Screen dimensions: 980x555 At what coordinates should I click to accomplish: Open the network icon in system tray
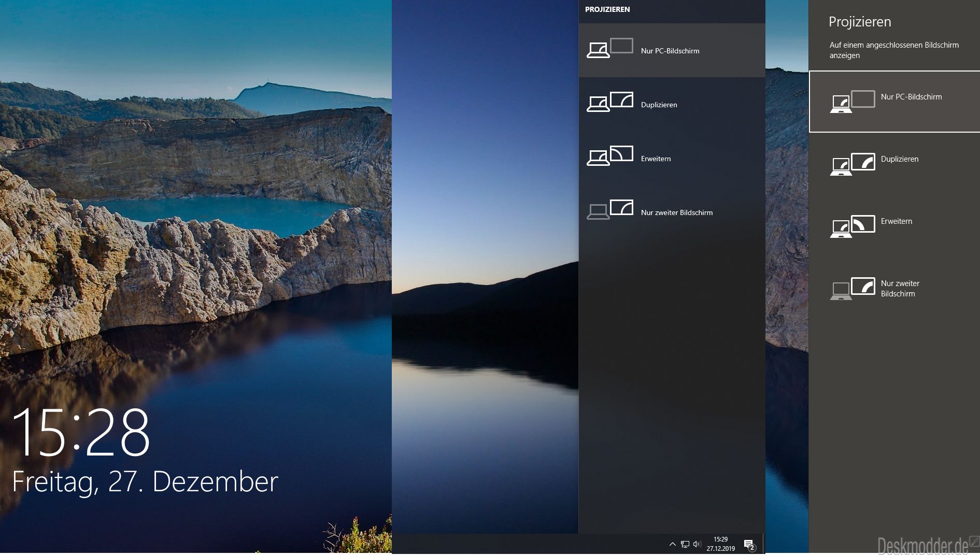685,544
